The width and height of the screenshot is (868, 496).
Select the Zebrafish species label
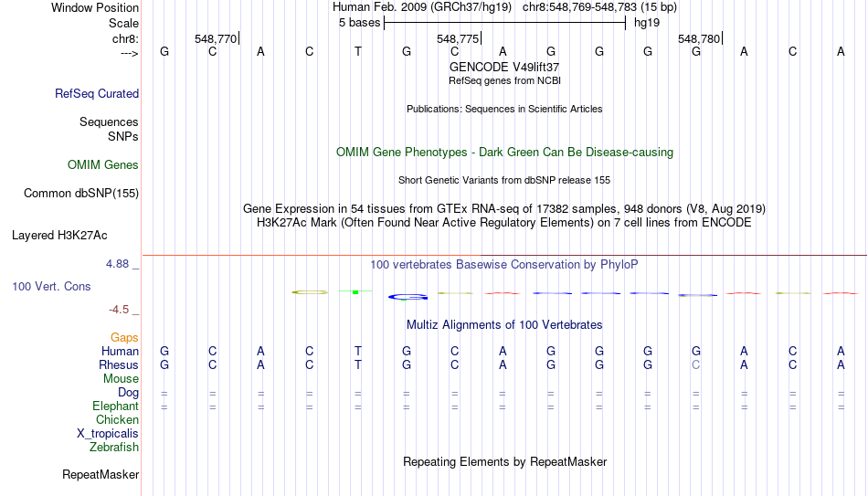(x=114, y=447)
